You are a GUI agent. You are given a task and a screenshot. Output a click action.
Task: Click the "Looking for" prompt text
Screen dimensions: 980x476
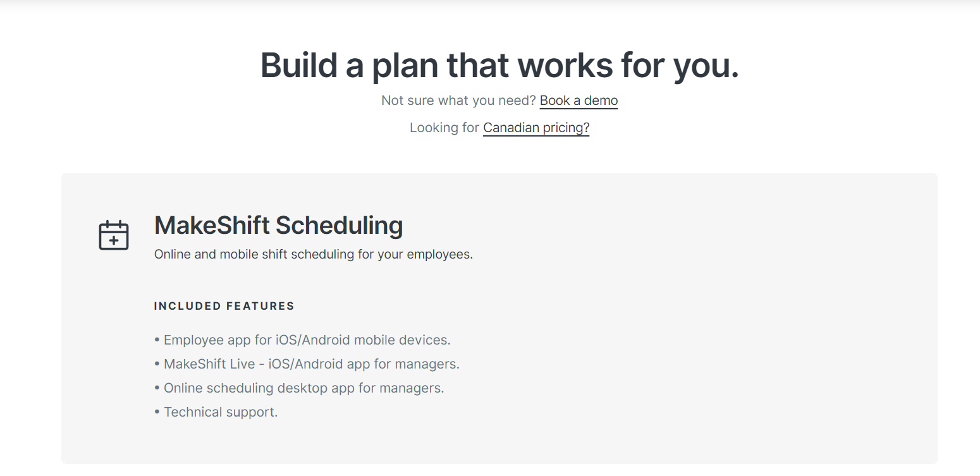[x=444, y=127]
